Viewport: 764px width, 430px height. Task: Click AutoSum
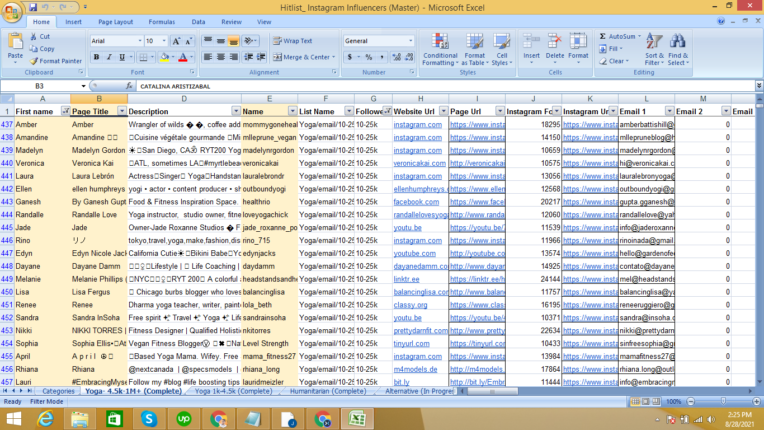click(619, 37)
